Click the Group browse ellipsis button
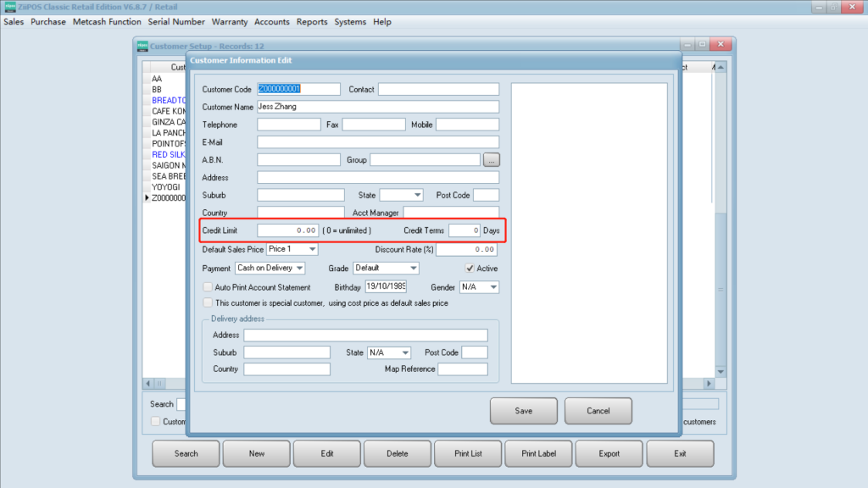This screenshot has height=488, width=868. pyautogui.click(x=491, y=159)
